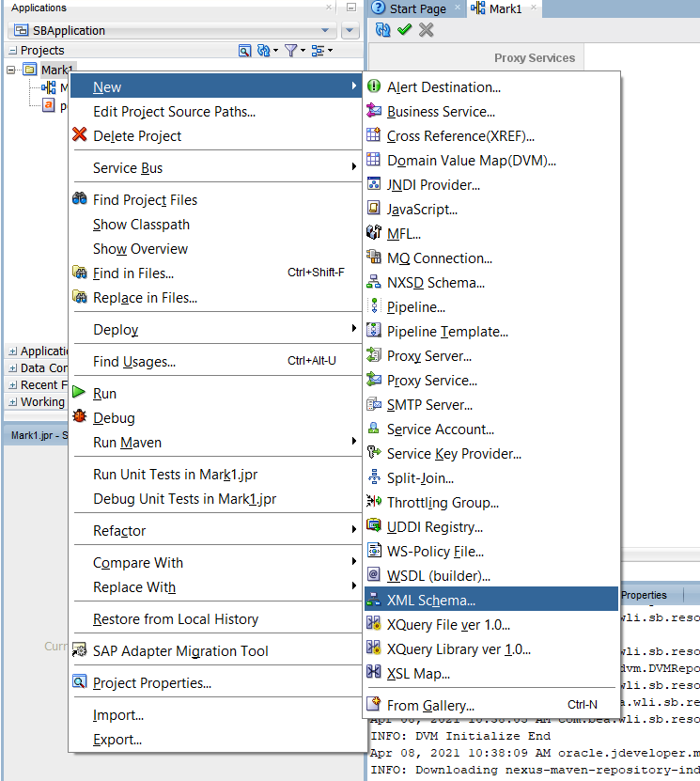Expand the Service Bus submenu
Screen dimensions: 700x781
(x=128, y=167)
